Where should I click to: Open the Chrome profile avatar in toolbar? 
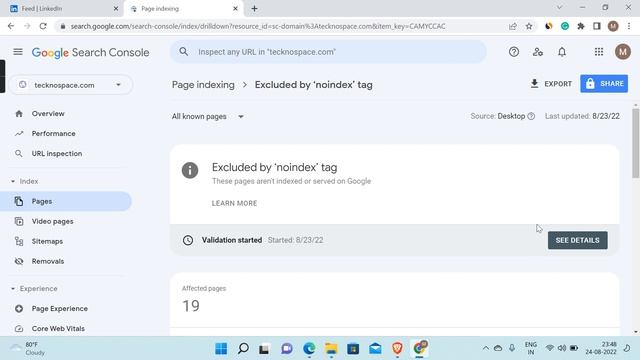point(613,26)
